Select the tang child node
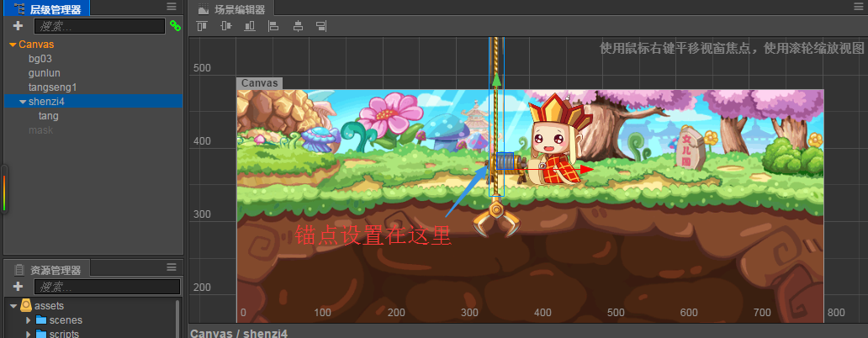 (x=48, y=116)
